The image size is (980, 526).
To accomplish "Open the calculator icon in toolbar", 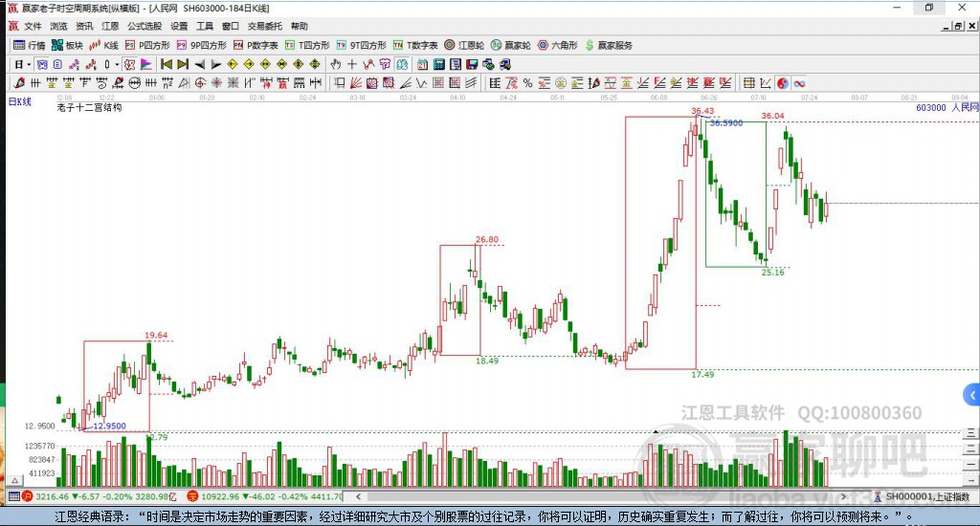I will pyautogui.click(x=438, y=64).
